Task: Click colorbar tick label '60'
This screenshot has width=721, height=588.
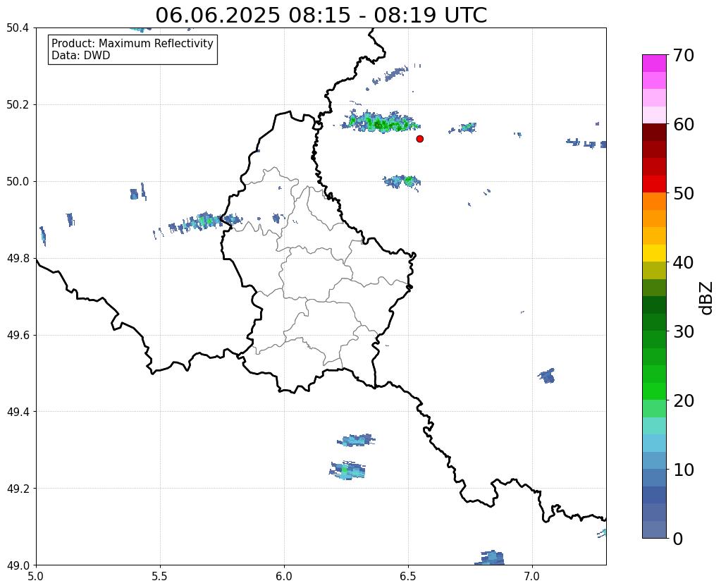Action: click(x=684, y=124)
